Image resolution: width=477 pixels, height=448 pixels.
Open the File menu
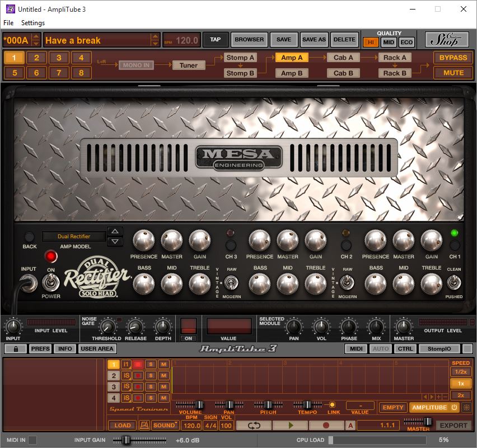(x=8, y=23)
